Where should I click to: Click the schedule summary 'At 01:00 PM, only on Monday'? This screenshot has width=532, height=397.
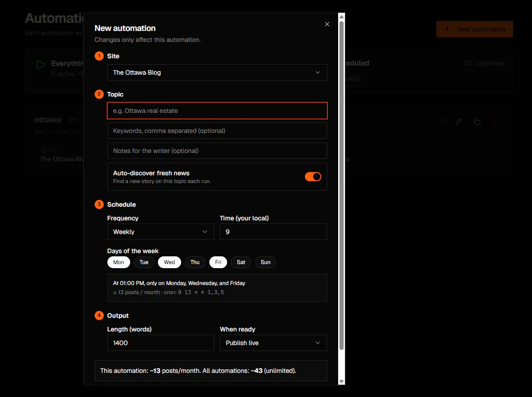pyautogui.click(x=179, y=283)
